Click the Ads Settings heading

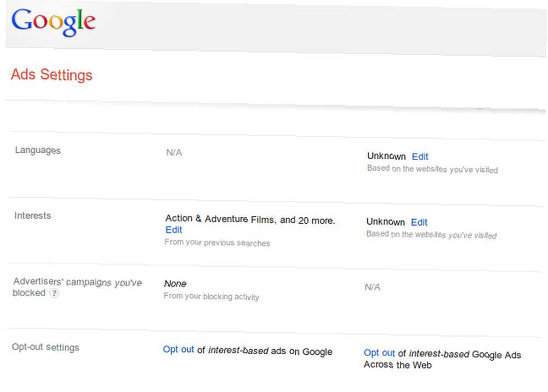tap(52, 74)
